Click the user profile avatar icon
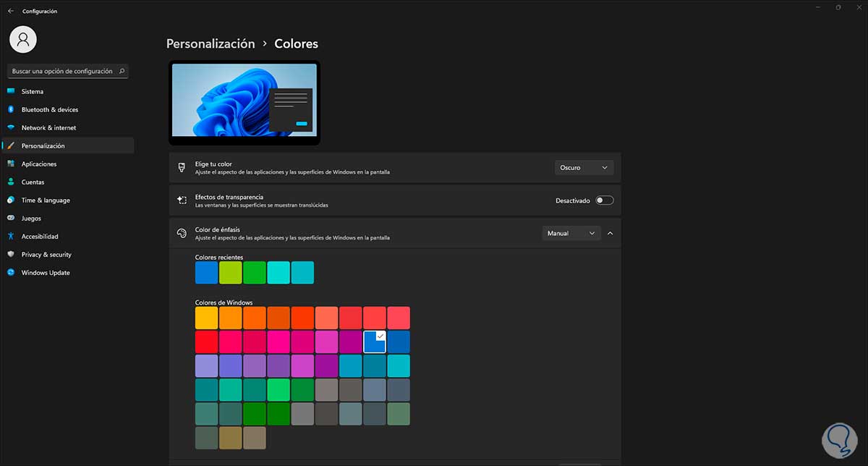 (x=23, y=40)
